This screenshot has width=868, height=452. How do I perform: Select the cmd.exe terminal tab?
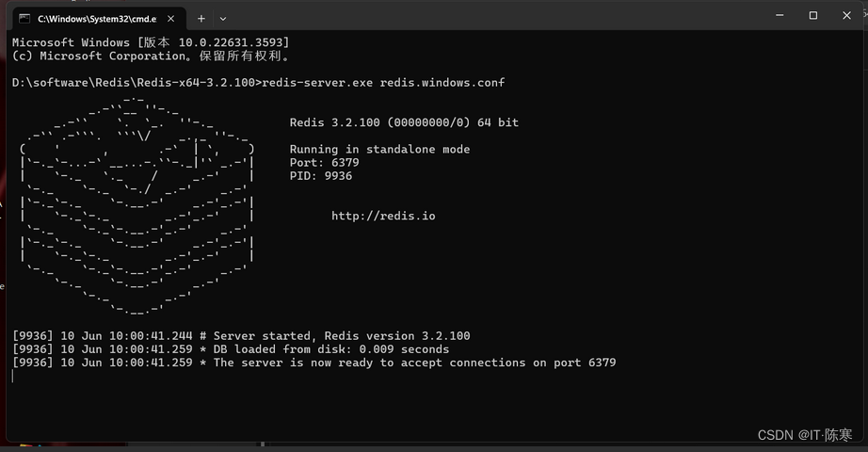point(100,18)
